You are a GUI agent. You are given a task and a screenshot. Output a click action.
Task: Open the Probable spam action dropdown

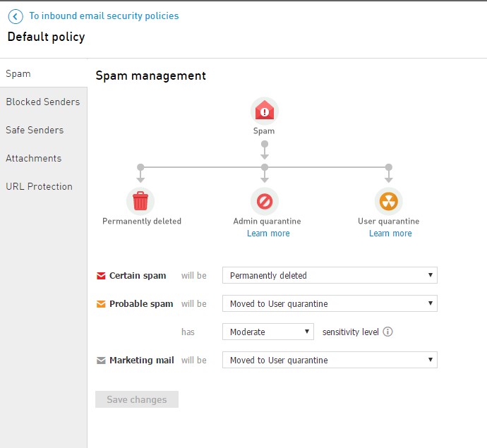[330, 303]
